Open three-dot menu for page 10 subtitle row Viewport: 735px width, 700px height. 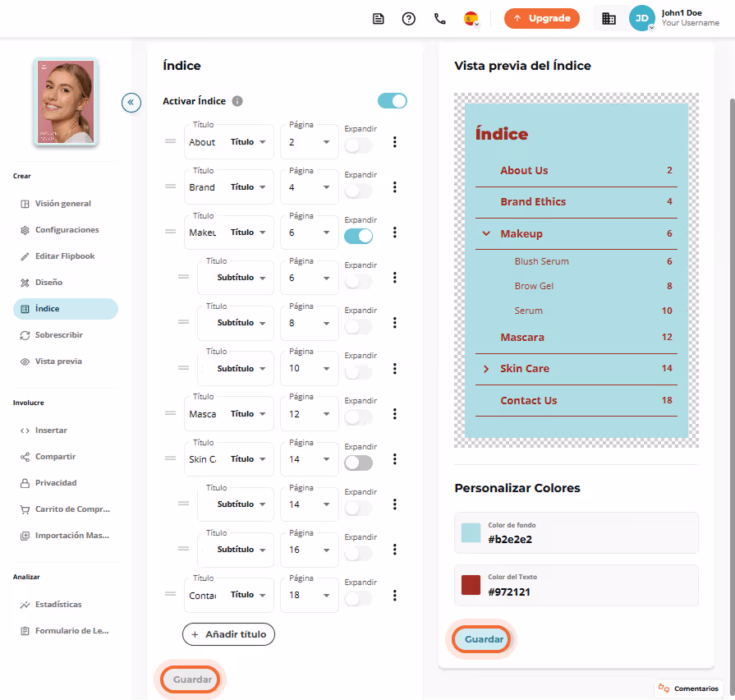pos(395,369)
